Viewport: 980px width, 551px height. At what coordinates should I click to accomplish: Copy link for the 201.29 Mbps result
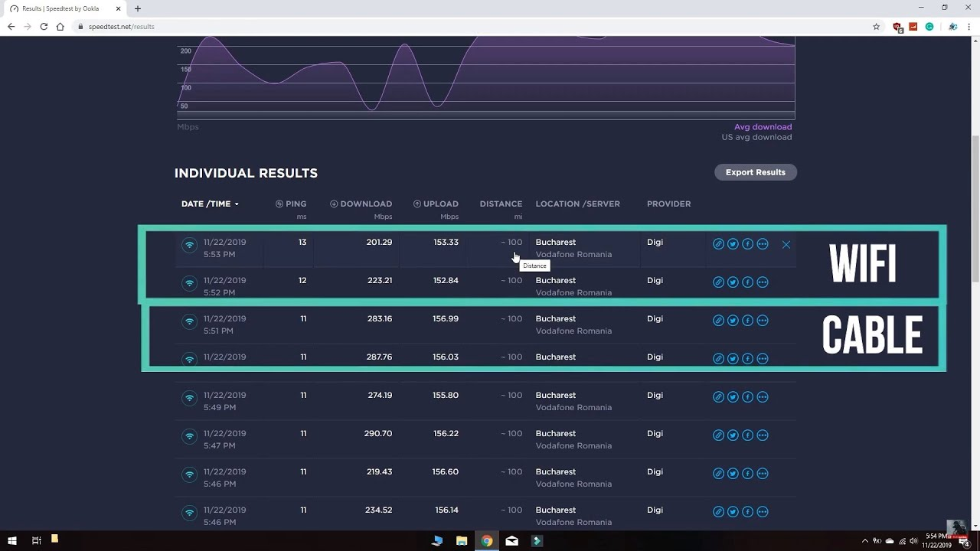pyautogui.click(x=718, y=244)
